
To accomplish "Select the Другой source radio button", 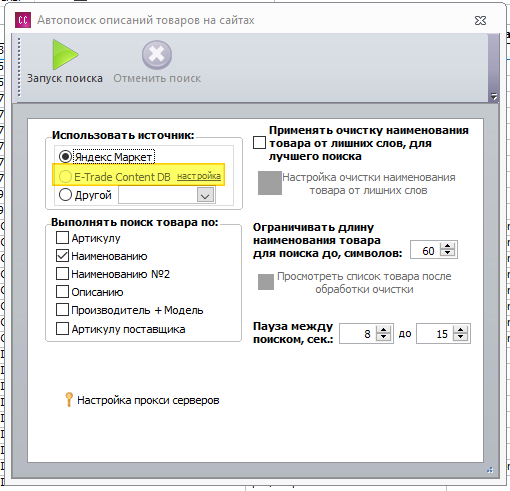I will tap(65, 195).
